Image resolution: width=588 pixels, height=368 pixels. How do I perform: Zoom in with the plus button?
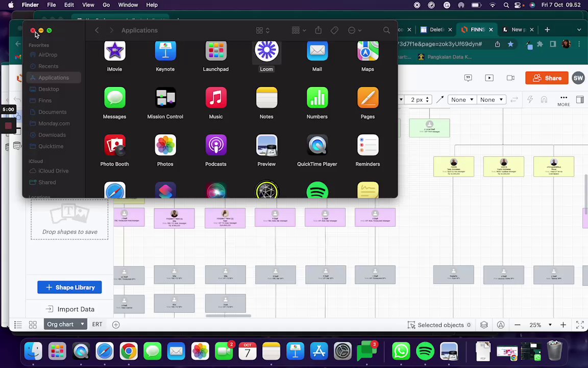click(563, 325)
